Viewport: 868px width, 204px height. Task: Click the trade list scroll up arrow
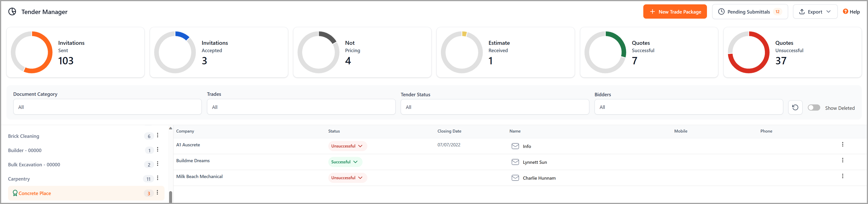point(170,128)
